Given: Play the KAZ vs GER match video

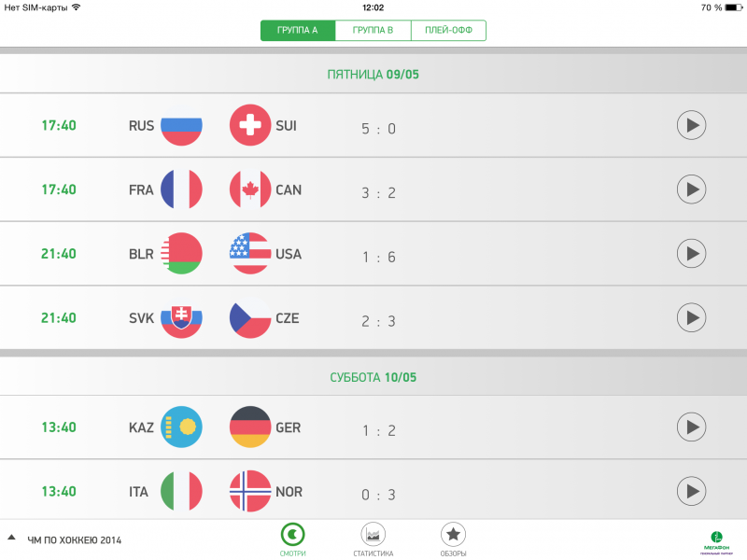Looking at the screenshot, I should click(691, 427).
